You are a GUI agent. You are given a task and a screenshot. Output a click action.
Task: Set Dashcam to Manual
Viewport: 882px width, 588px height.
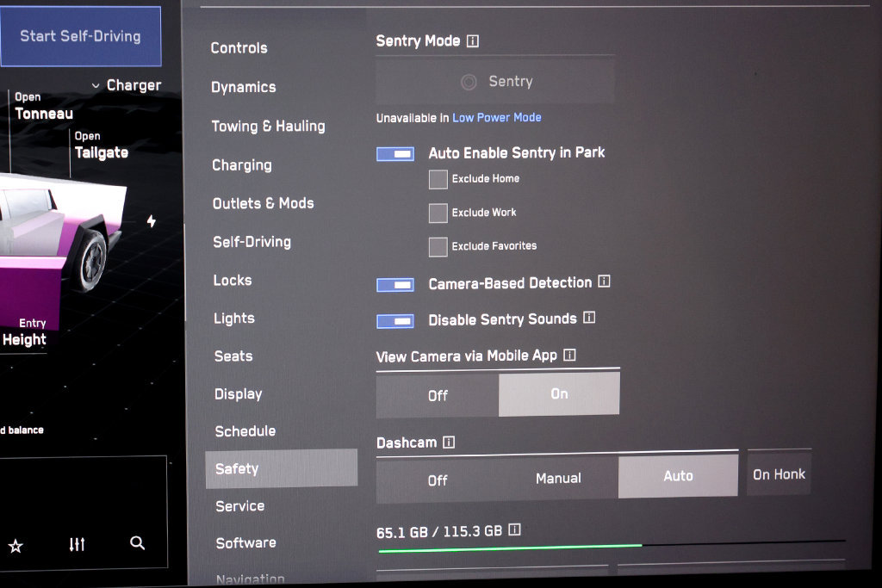point(558,478)
